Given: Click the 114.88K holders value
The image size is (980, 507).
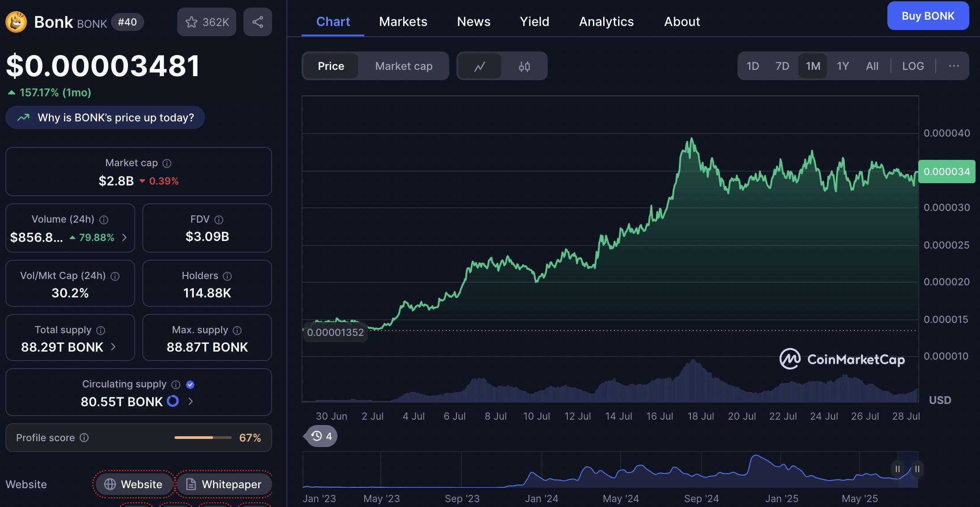Looking at the screenshot, I should coord(207,293).
